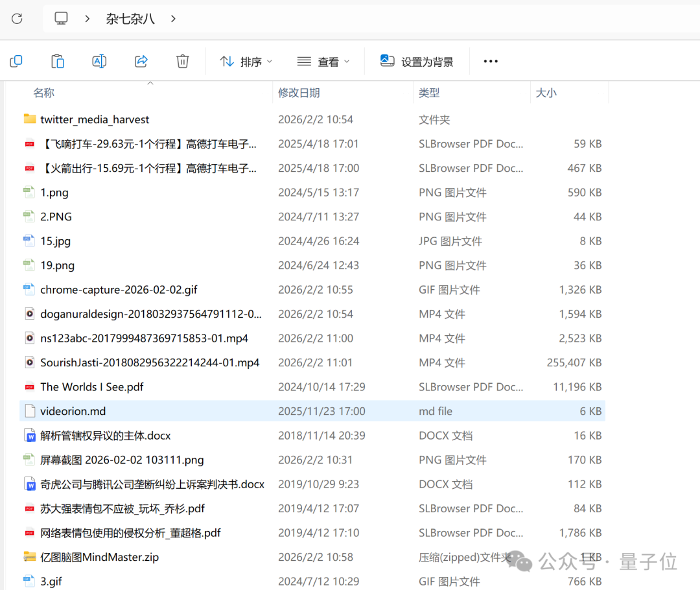Select the file 1.png
This screenshot has width=700, height=590.
coord(54,193)
